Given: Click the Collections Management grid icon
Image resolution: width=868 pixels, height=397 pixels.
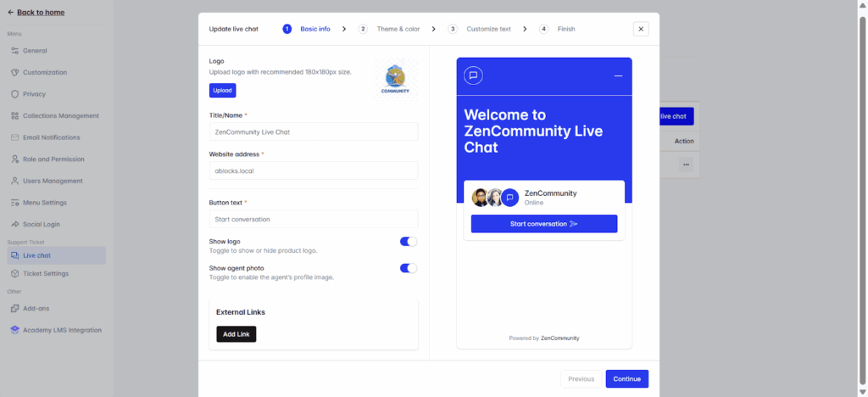Looking at the screenshot, I should [15, 115].
